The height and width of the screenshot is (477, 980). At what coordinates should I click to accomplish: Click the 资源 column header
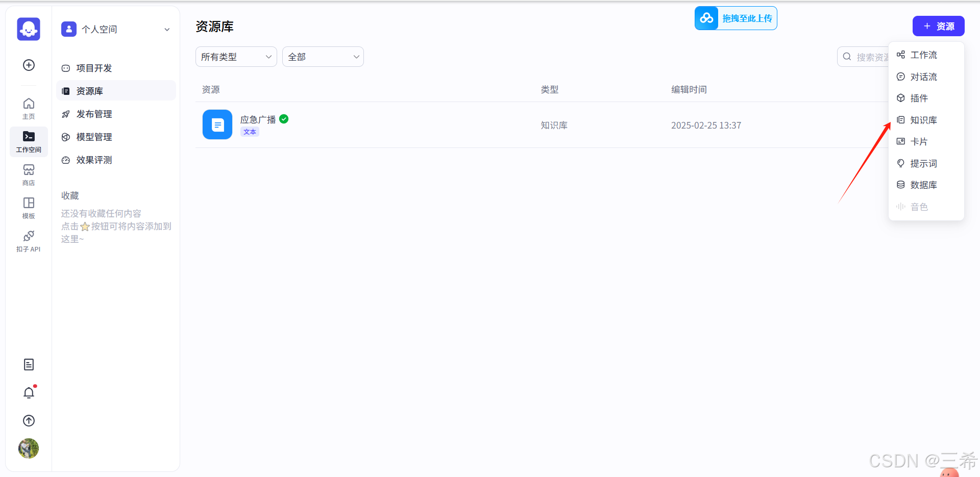(x=211, y=90)
